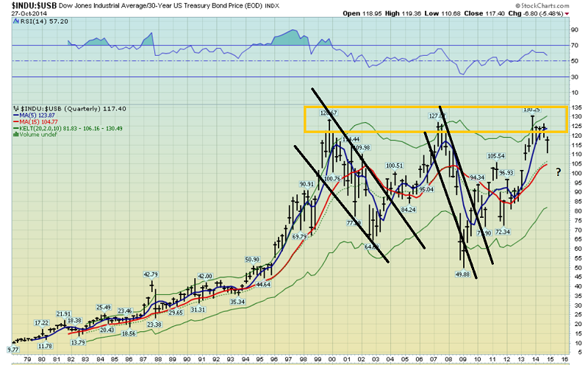Click the 25.49 price label
Viewport: 588px width, 365px height.
[x=104, y=307]
